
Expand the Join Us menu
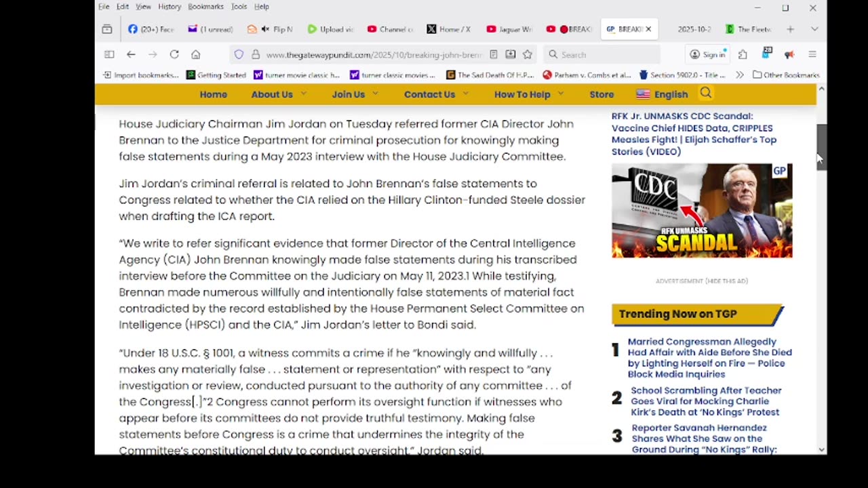(355, 94)
